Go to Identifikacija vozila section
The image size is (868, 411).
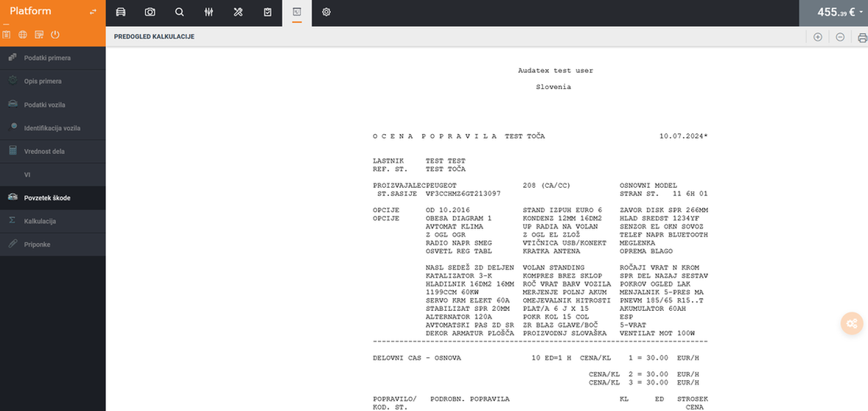[x=52, y=128]
